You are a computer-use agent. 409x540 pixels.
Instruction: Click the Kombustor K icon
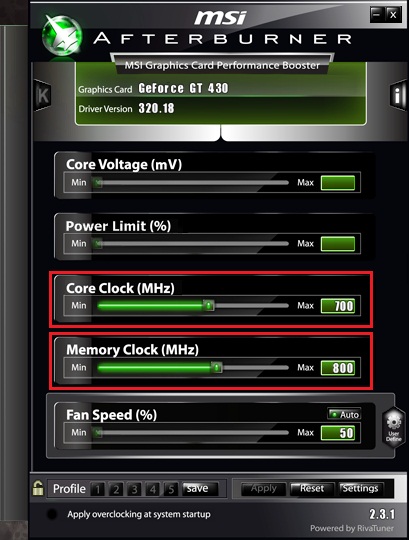tap(43, 95)
